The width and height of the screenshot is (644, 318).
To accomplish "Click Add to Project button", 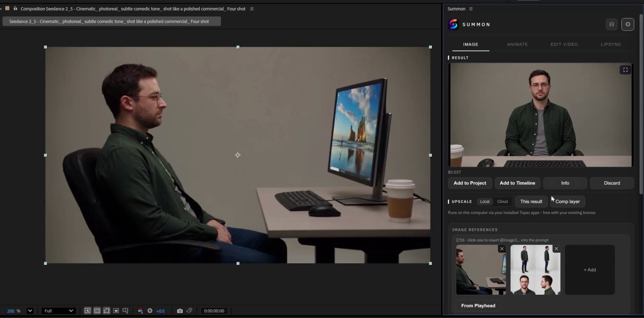I will 470,183.
